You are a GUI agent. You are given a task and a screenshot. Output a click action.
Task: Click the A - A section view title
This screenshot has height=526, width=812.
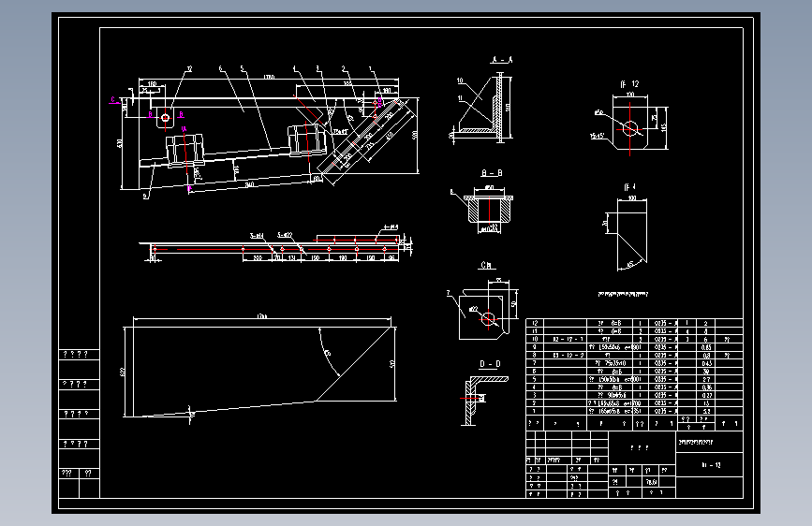[x=501, y=60]
